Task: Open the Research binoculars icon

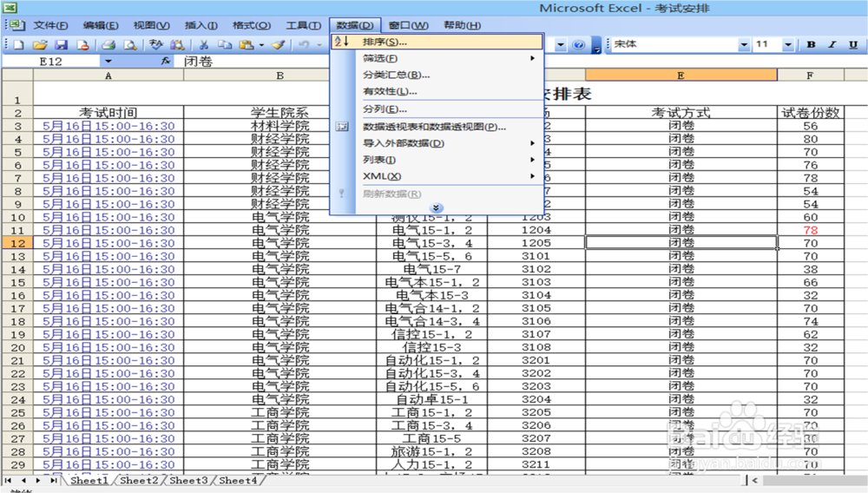Action: point(177,45)
